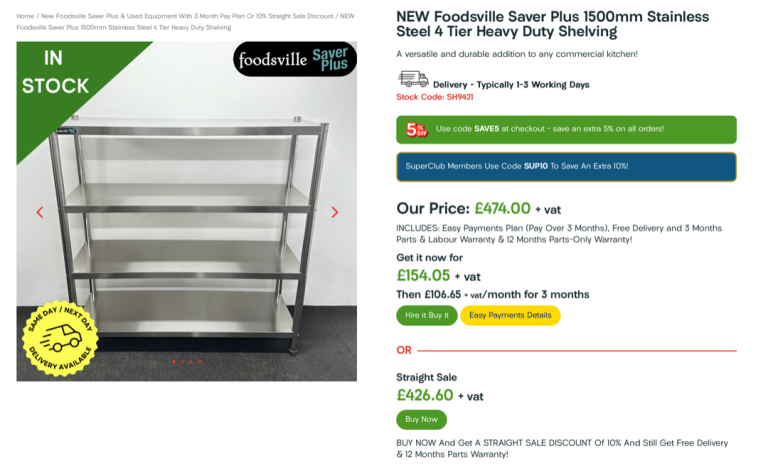Click the 5% off badge icon
The image size is (768, 476).
click(x=416, y=129)
